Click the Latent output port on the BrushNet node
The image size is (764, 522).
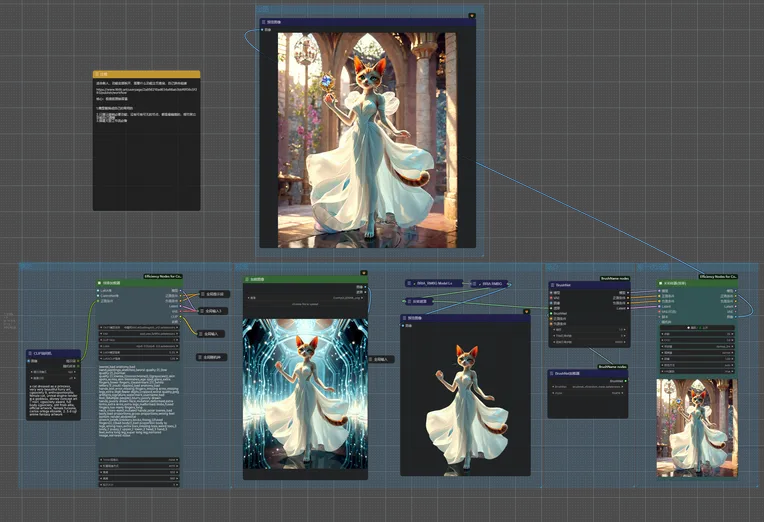click(629, 309)
